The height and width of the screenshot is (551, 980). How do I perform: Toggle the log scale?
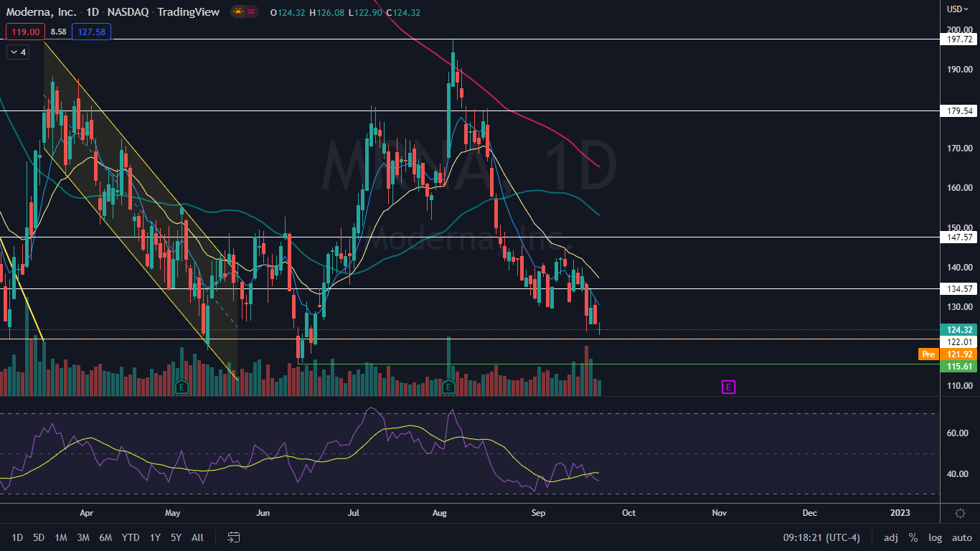(935, 537)
